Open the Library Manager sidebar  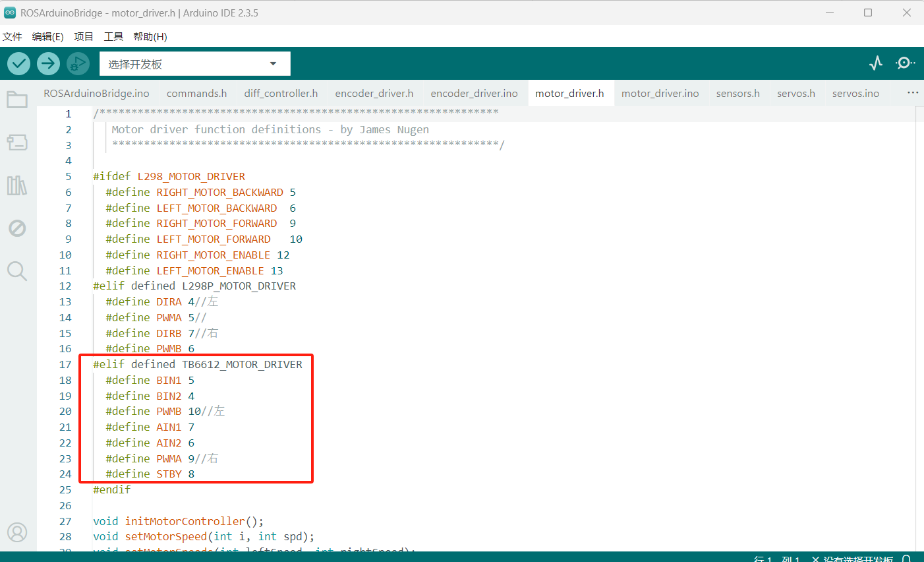tap(17, 185)
